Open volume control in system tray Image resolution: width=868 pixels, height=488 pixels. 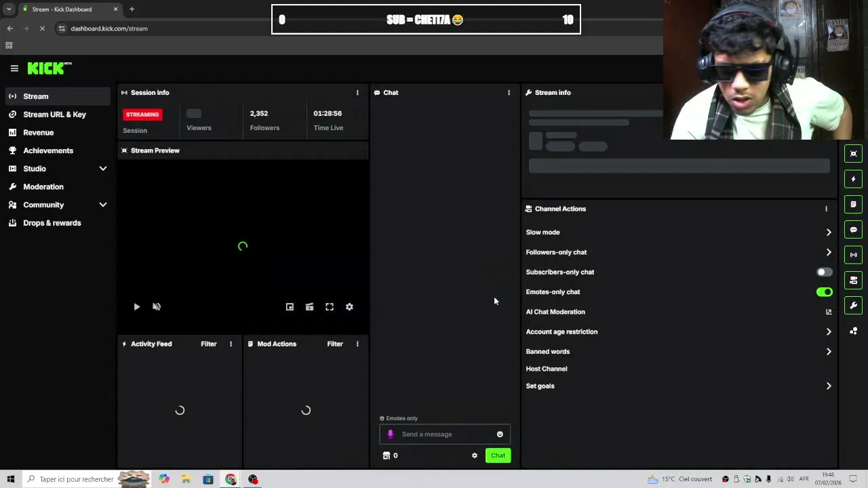click(790, 479)
